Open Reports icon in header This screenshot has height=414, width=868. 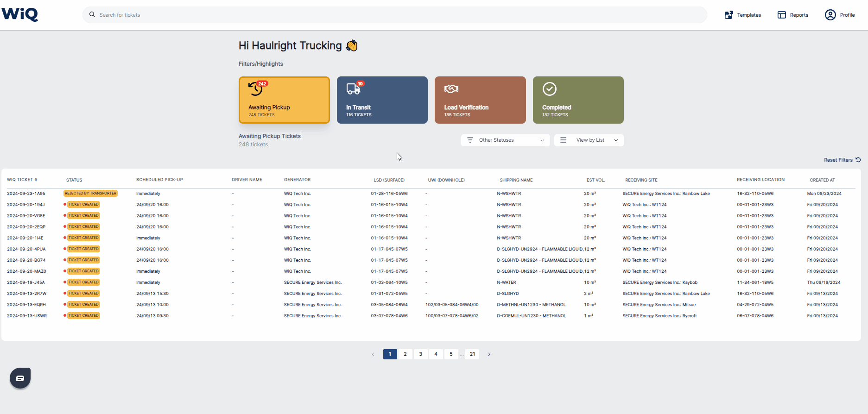[x=782, y=15]
